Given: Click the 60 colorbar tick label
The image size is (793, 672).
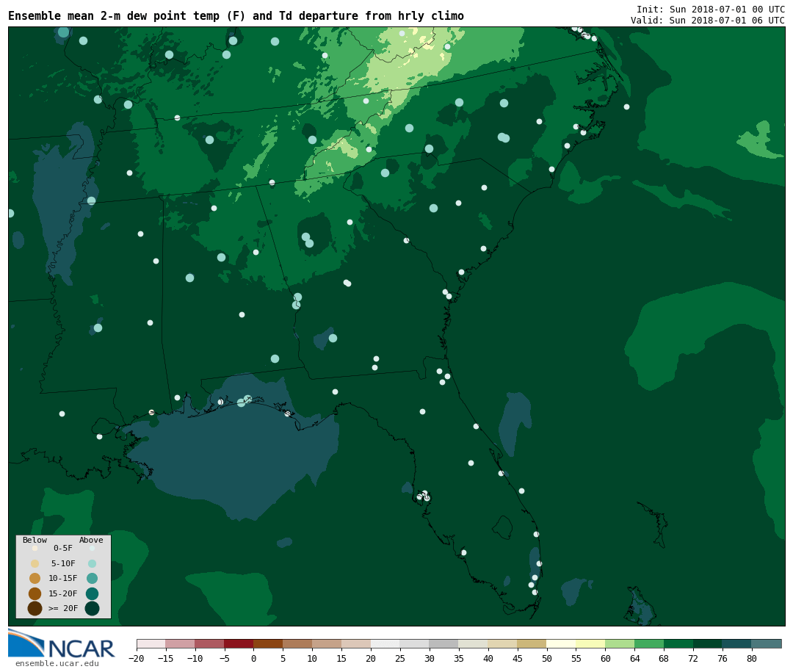Looking at the screenshot, I should (x=605, y=658).
